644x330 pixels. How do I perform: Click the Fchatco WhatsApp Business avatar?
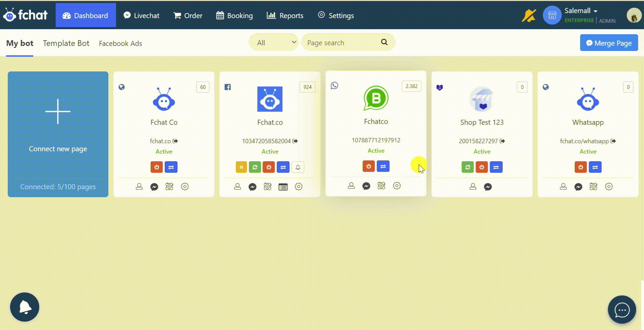376,98
